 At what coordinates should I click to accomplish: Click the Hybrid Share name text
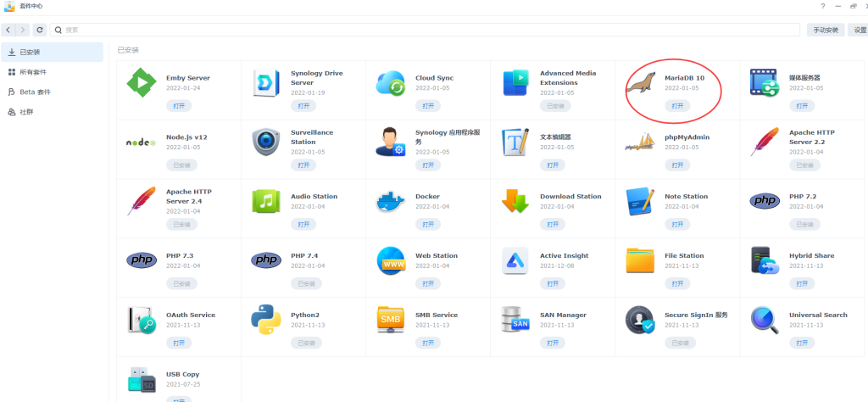click(811, 256)
